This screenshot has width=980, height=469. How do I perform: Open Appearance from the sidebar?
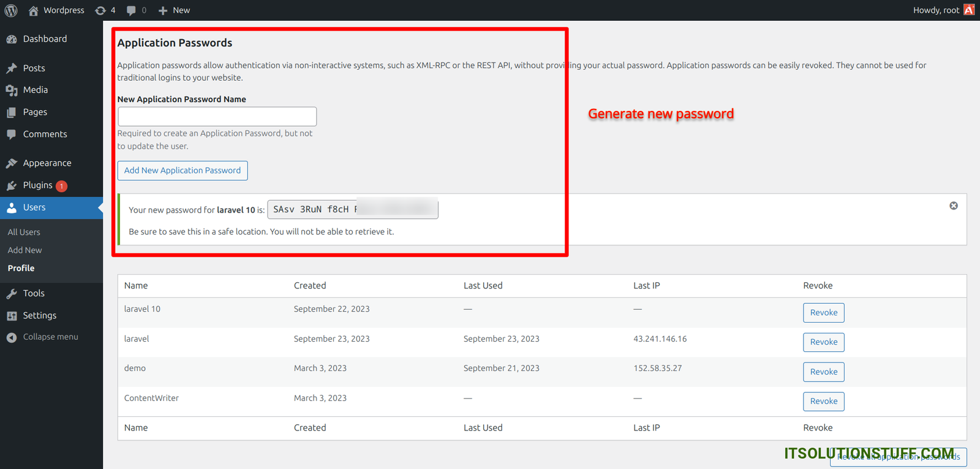tap(47, 163)
